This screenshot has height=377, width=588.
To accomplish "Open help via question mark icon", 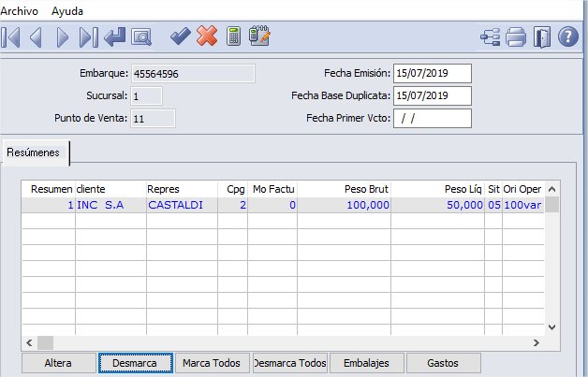I will 568,36.
